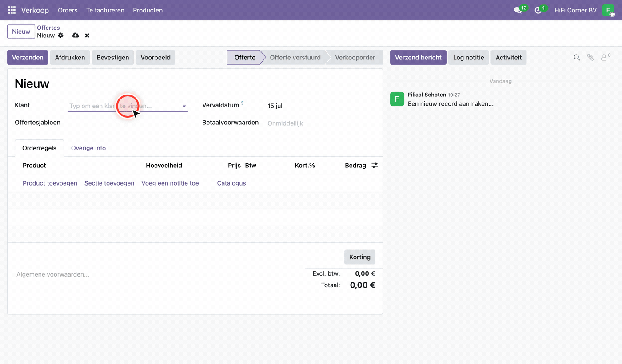
Task: Click the Nieuw button to create a record
Action: tap(21, 32)
